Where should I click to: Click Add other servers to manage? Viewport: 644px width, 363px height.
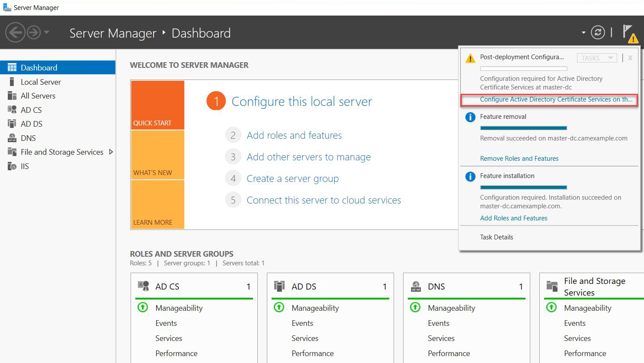(309, 157)
